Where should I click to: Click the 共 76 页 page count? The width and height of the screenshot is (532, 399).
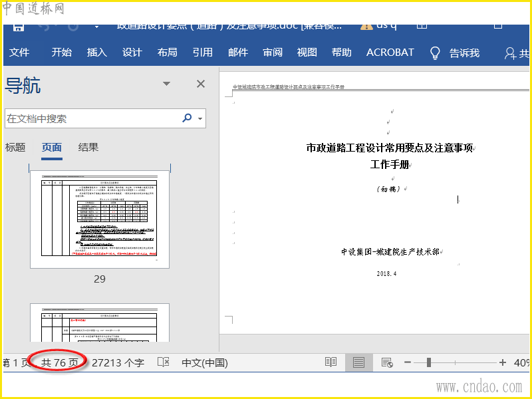pyautogui.click(x=60, y=362)
